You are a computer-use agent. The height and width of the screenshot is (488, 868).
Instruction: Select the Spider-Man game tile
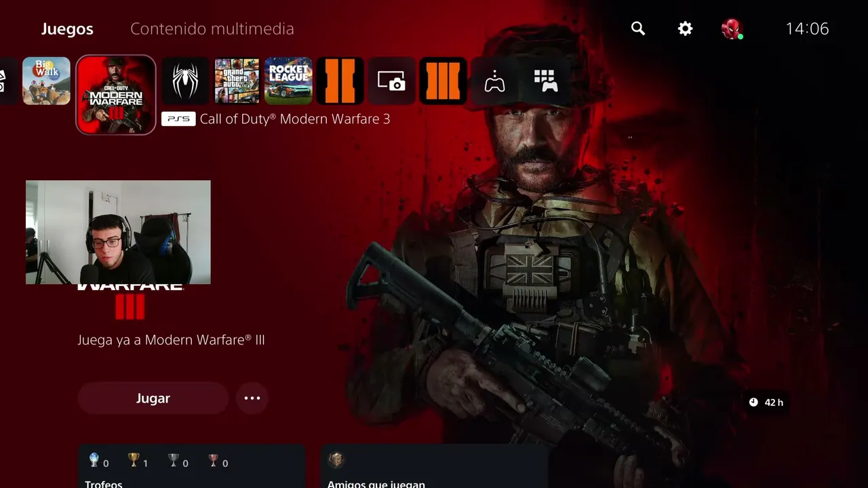pos(185,81)
